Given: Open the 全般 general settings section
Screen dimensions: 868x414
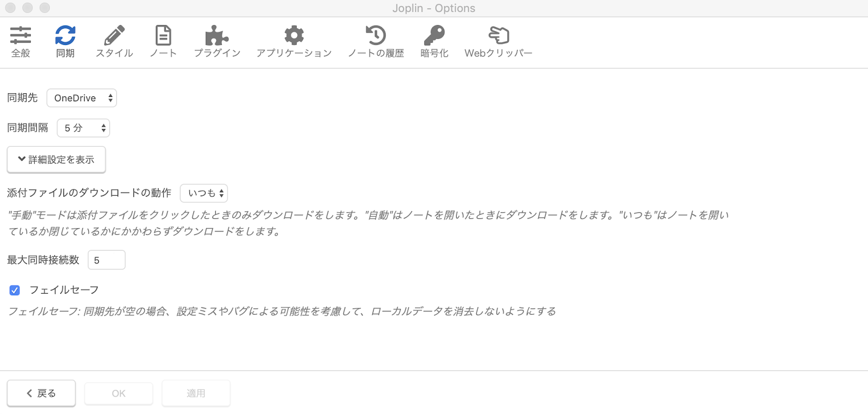Looking at the screenshot, I should pyautogui.click(x=21, y=42).
